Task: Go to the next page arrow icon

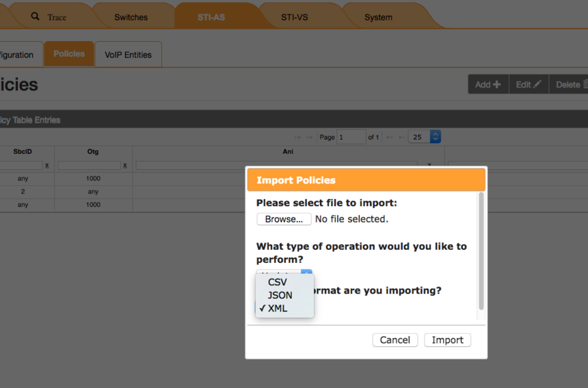Action: (x=389, y=138)
